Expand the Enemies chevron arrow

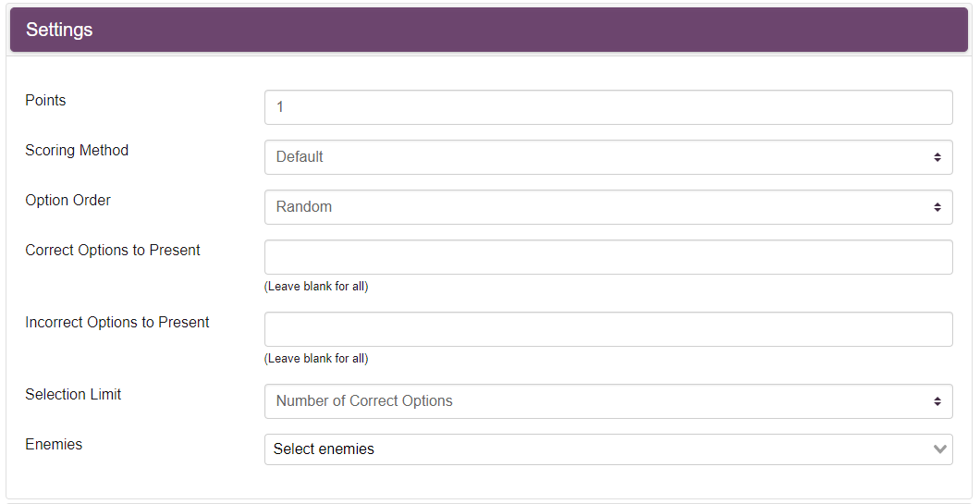[x=939, y=449]
